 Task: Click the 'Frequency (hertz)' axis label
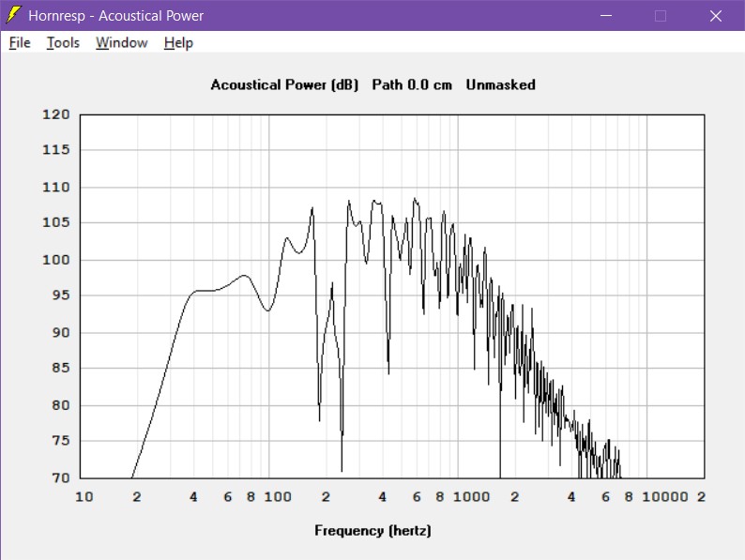click(x=373, y=531)
